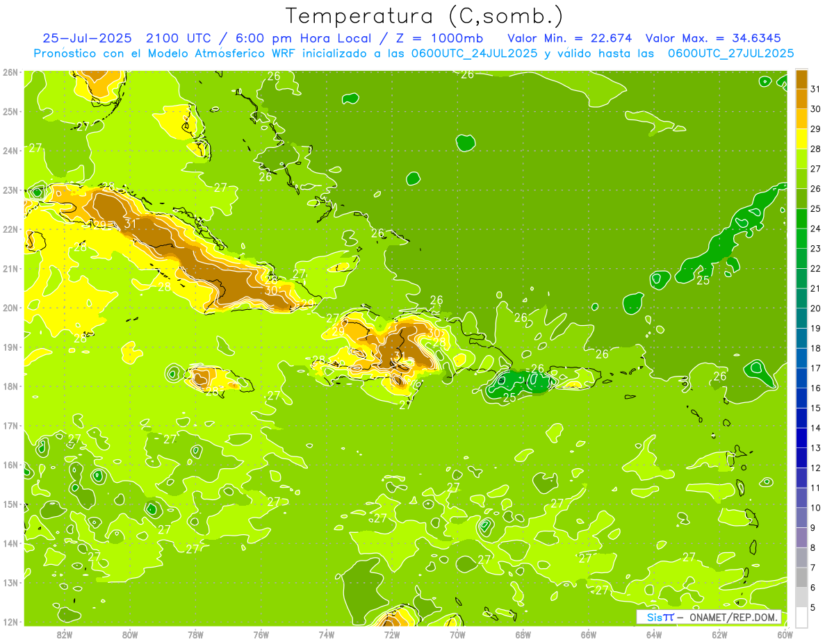
Task: Click 'Valor Min. = 22.674' readout
Action: [x=569, y=38]
